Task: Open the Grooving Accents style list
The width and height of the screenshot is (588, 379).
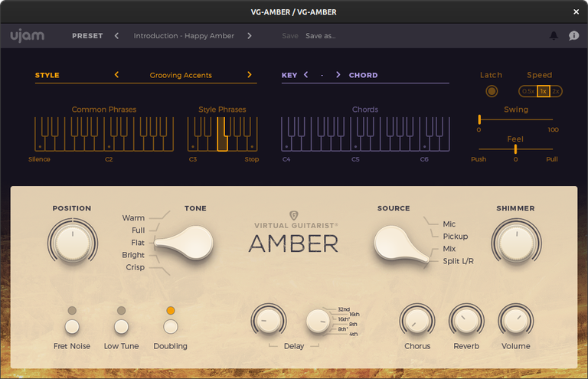Action: click(x=181, y=75)
